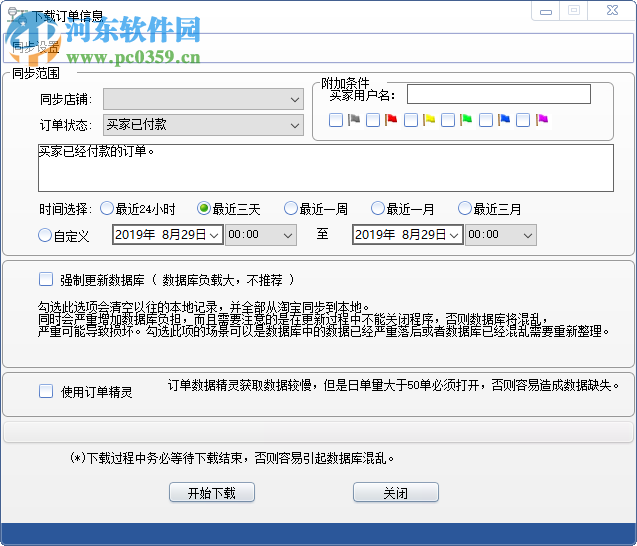Image resolution: width=637 pixels, height=546 pixels.
Task: Check the yellow flag checkbox
Action: (x=411, y=120)
